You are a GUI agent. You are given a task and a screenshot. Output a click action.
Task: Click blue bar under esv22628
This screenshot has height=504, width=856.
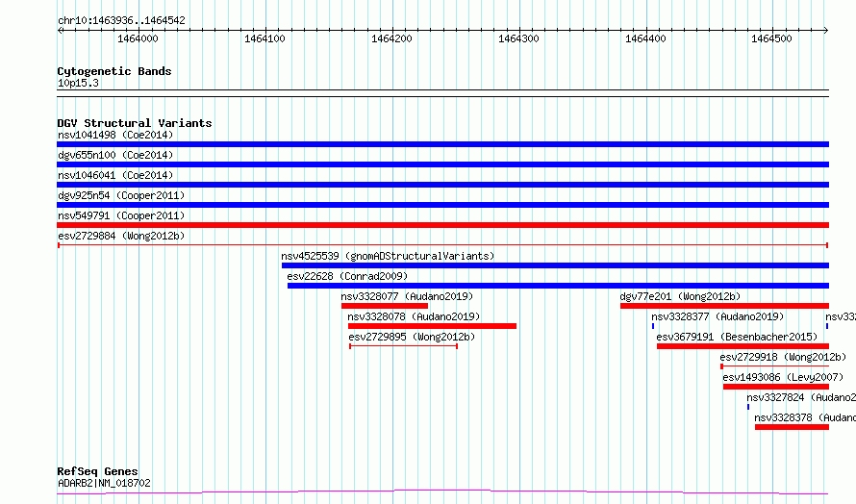click(558, 286)
